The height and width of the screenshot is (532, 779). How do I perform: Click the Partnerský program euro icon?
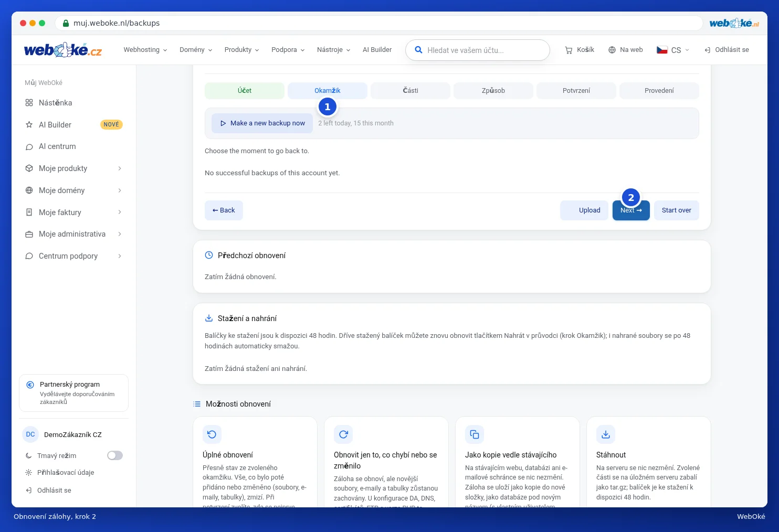click(x=30, y=385)
